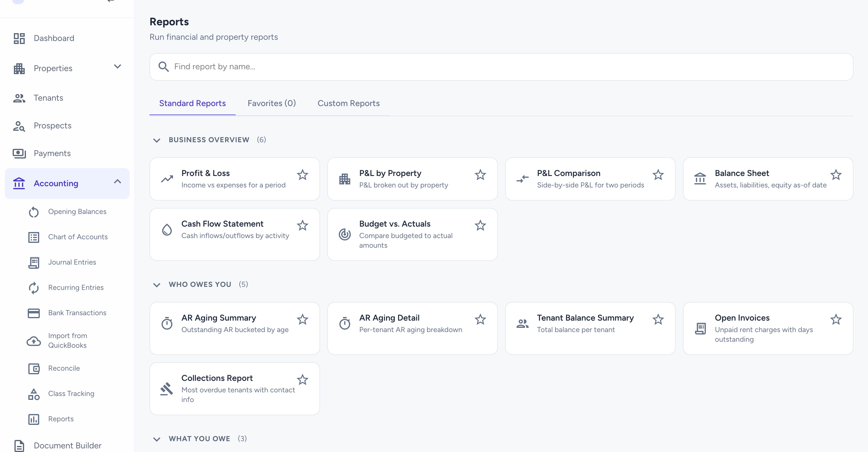
Task: Collapse the Who Owes You section
Action: tap(157, 285)
